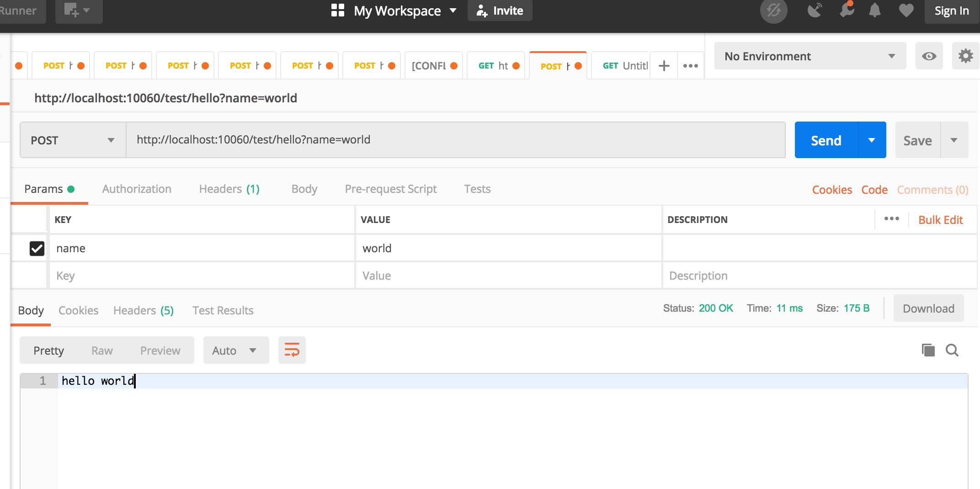Expand the Send button dropdown arrow
This screenshot has height=489, width=980.
coord(872,140)
